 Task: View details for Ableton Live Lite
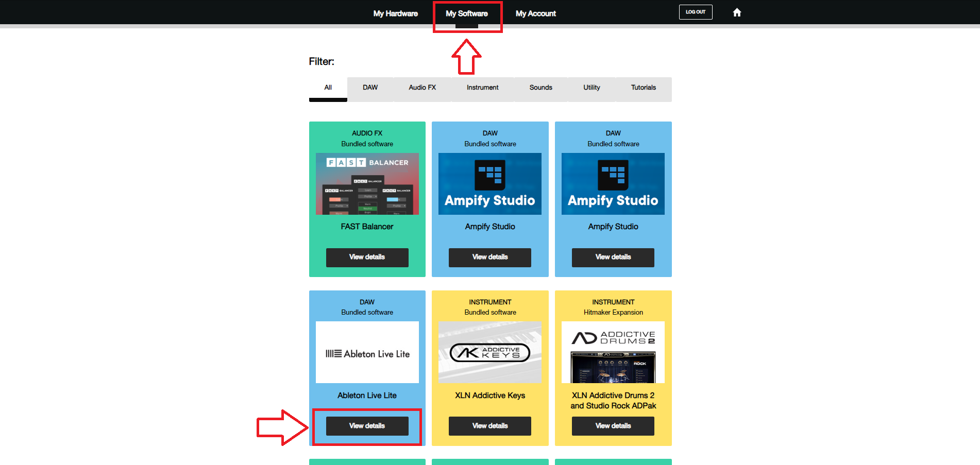tap(367, 426)
